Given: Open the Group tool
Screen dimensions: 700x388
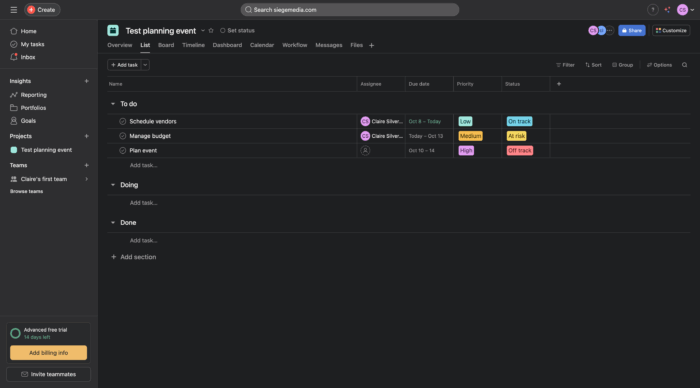Looking at the screenshot, I should (622, 65).
